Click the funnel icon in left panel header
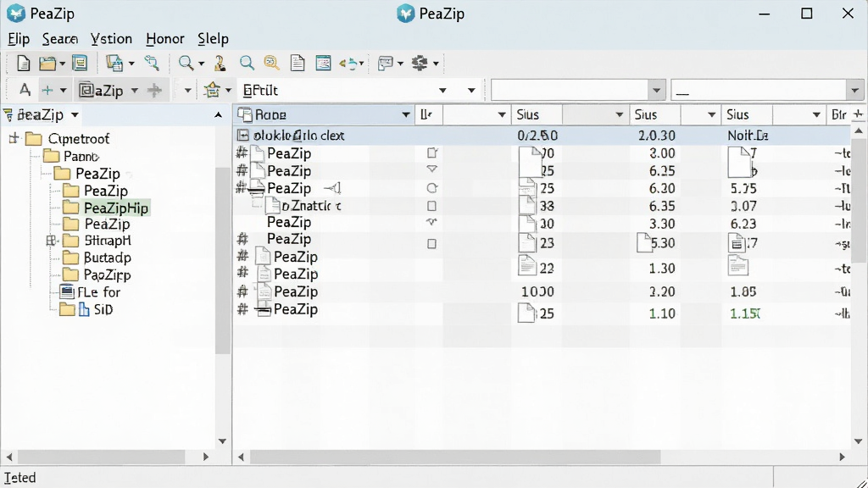This screenshot has height=488, width=868. click(8, 115)
